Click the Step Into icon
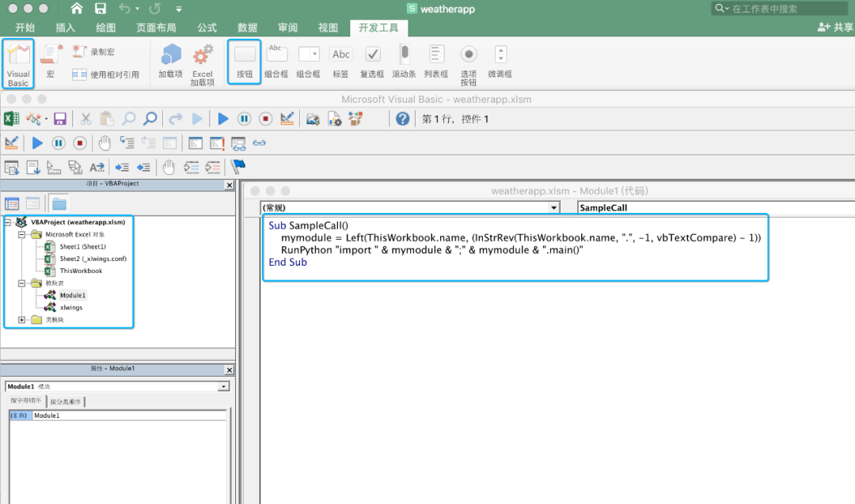The height and width of the screenshot is (504, 855). [x=127, y=142]
